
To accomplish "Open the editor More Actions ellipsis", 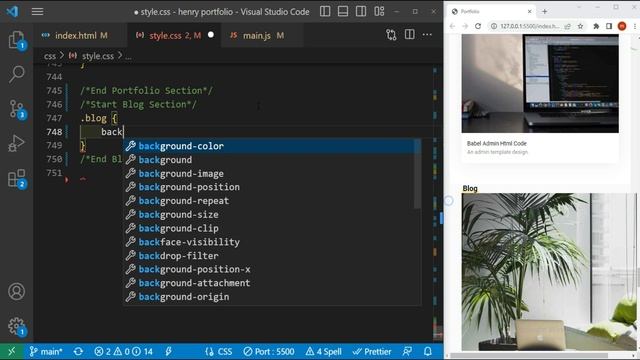I will [427, 35].
